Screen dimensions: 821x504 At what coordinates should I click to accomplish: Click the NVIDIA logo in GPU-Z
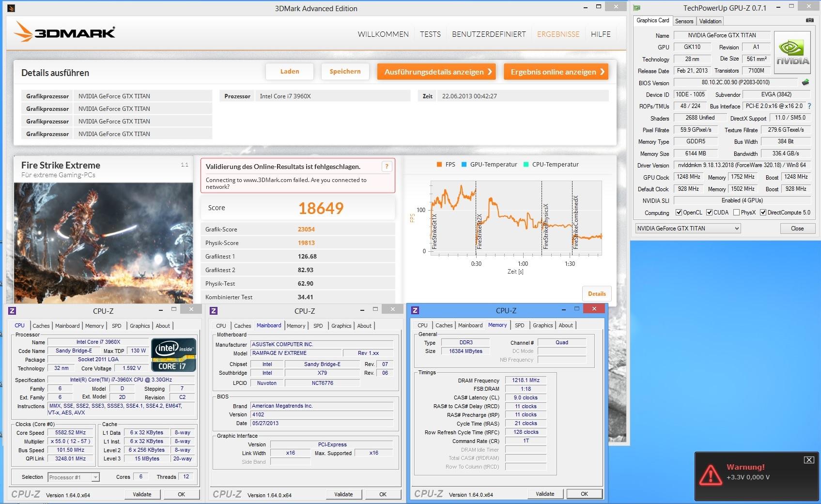coord(792,52)
